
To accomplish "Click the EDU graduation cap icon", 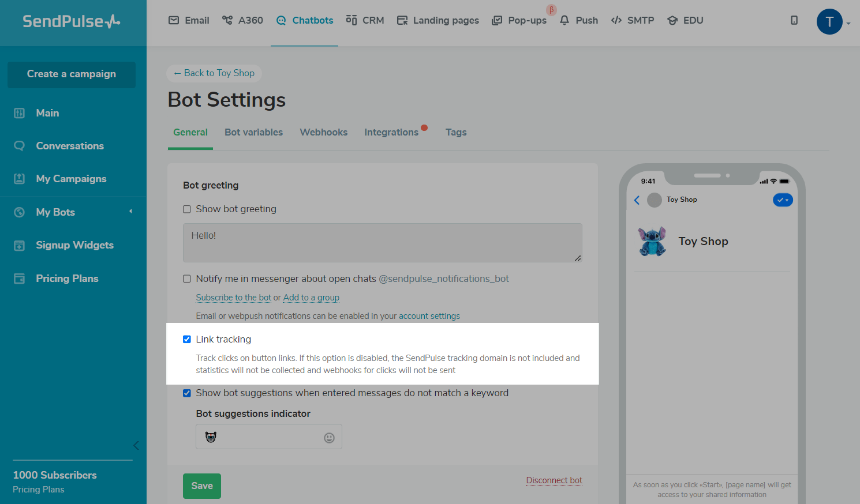I will [x=672, y=20].
